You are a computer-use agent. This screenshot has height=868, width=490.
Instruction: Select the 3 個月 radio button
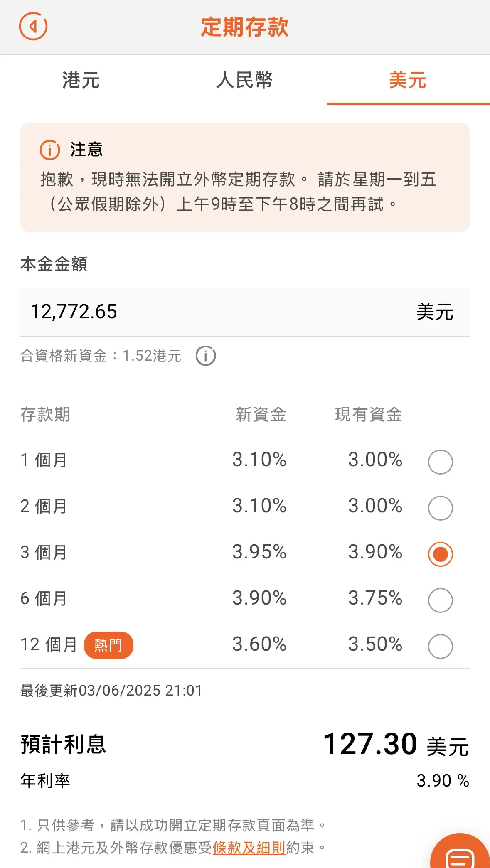click(440, 554)
